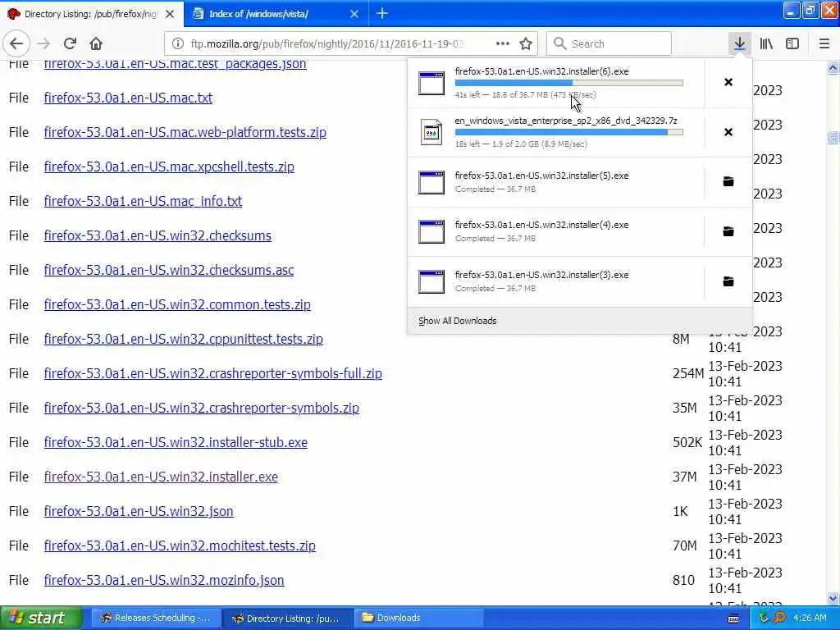Click the forward navigation arrow
Screen dimensions: 840x630
[x=43, y=43]
